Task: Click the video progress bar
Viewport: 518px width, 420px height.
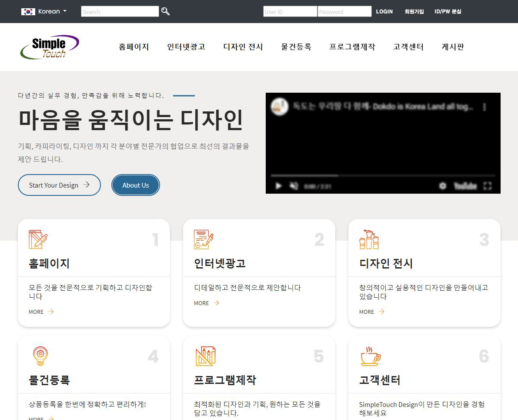Action: click(x=383, y=175)
